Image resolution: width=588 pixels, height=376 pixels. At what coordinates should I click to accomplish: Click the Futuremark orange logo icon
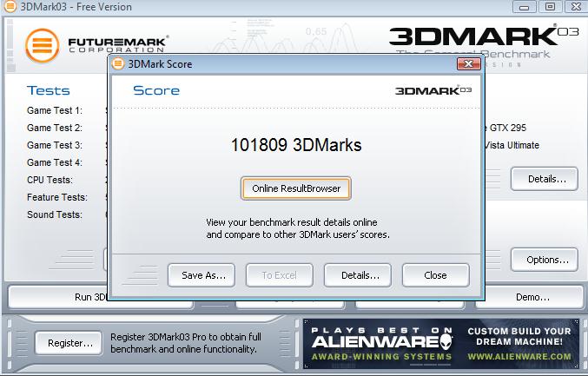43,45
